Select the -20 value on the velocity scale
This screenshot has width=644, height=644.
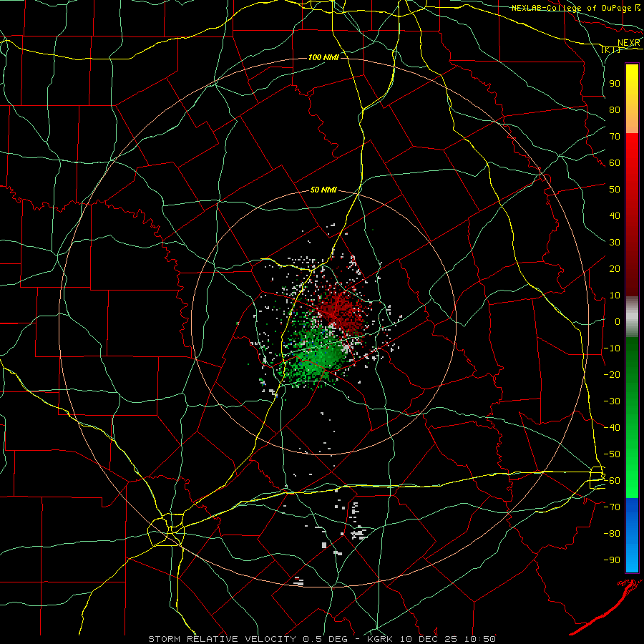tap(612, 374)
